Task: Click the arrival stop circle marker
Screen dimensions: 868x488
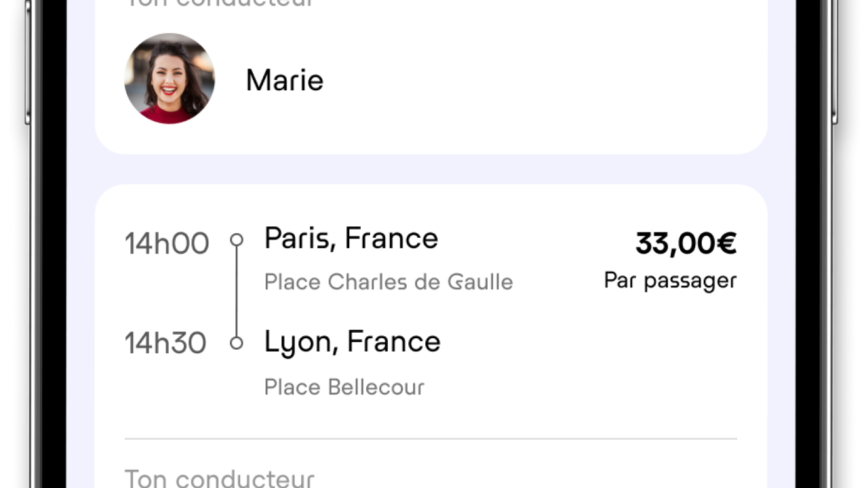Action: (237, 343)
